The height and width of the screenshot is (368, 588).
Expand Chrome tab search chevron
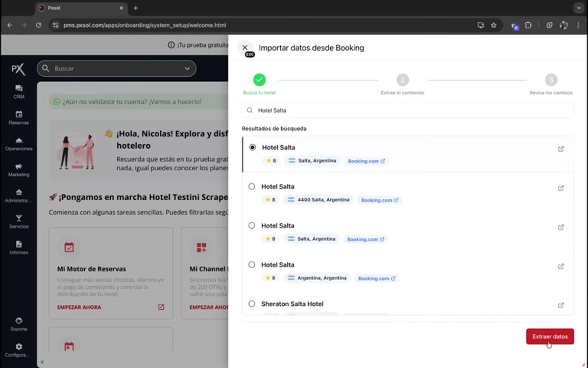[x=578, y=8]
